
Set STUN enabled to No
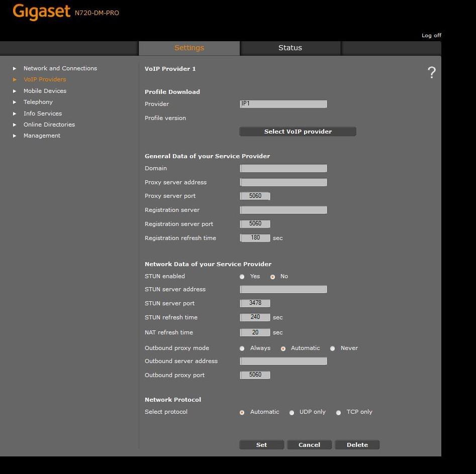point(272,277)
